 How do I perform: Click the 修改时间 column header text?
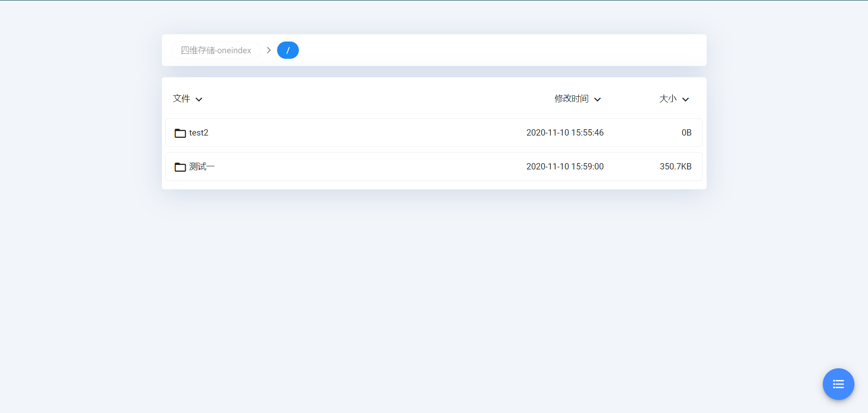(571, 99)
